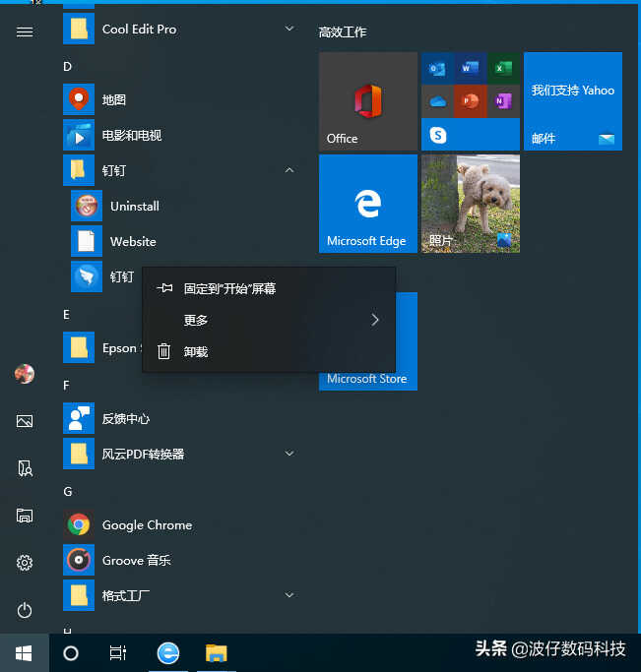Jump to letter E section header
Image resolution: width=641 pixels, height=672 pixels.
tap(66, 315)
